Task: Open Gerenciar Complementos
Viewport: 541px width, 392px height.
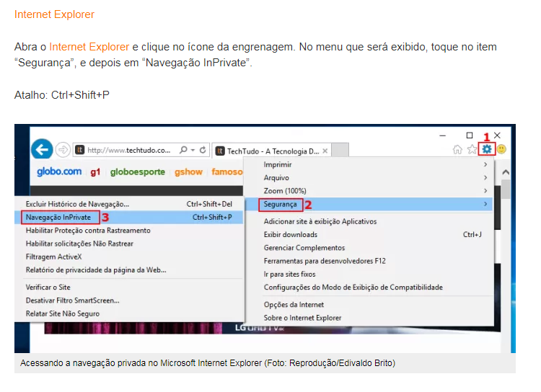Action: 369,248
